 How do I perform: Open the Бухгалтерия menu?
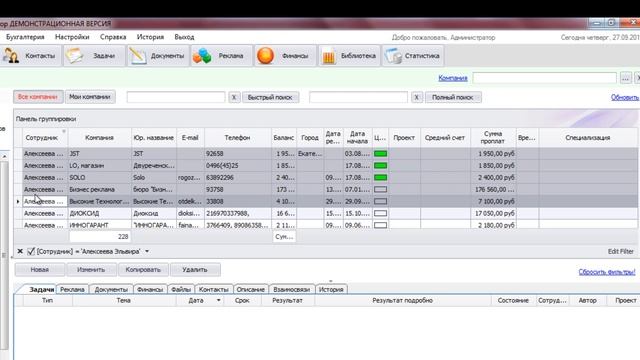[x=25, y=37]
